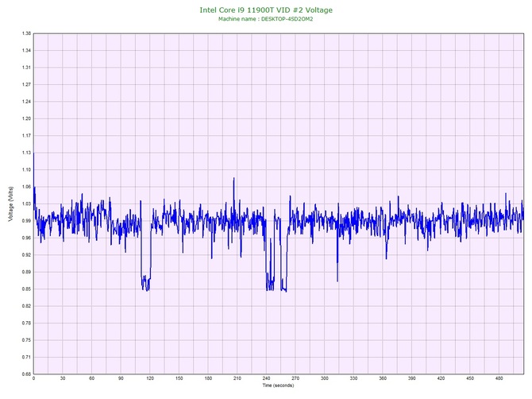
Task: Click the voltage dip bottom near 120 seconds
Action: click(146, 284)
